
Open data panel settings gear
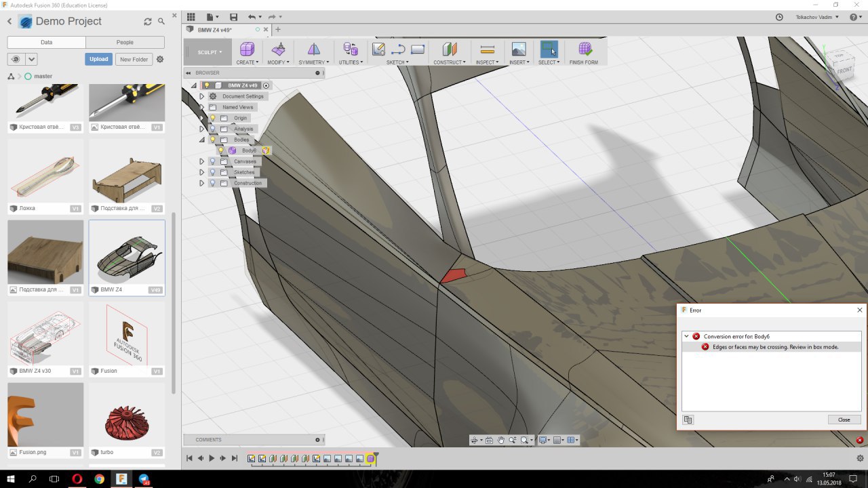click(160, 60)
